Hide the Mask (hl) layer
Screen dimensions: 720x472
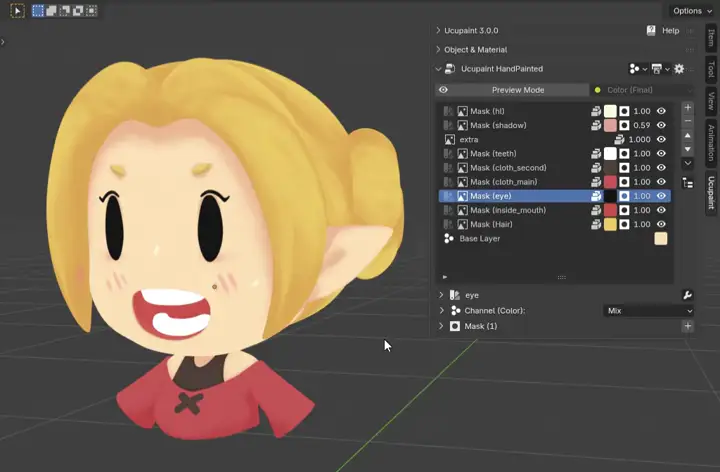click(x=661, y=111)
